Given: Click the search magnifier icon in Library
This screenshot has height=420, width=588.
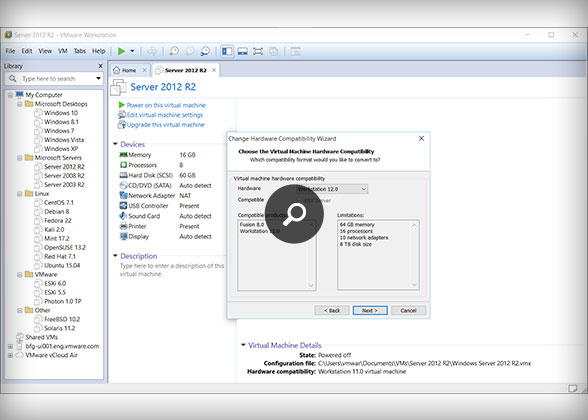Looking at the screenshot, I should tap(12, 78).
